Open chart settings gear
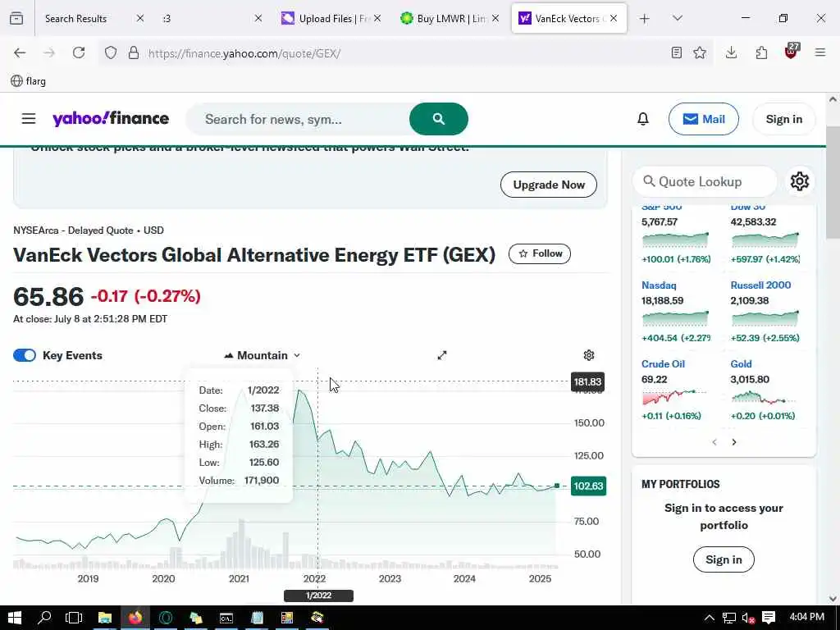Viewport: 840px width, 630px height. click(x=589, y=355)
